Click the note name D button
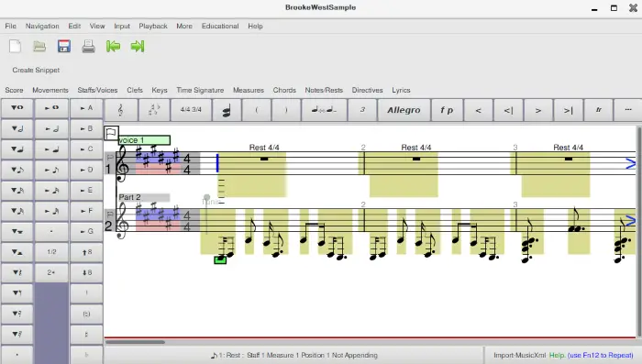 tap(86, 170)
